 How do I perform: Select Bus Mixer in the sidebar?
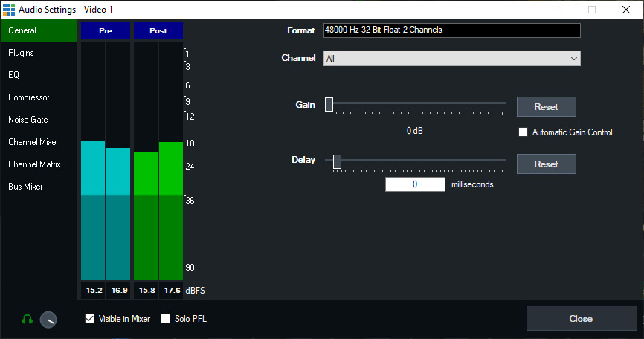point(25,187)
